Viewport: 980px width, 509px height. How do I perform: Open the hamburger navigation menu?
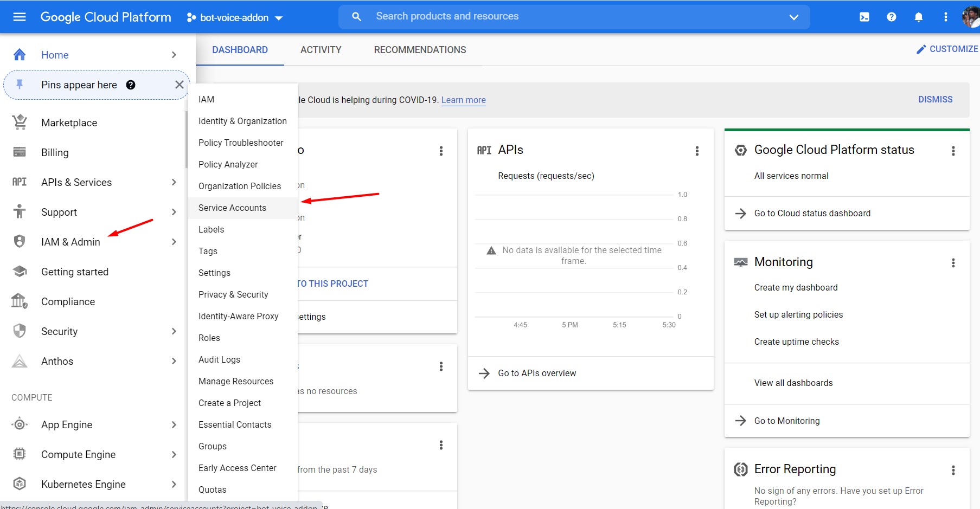[x=20, y=17]
